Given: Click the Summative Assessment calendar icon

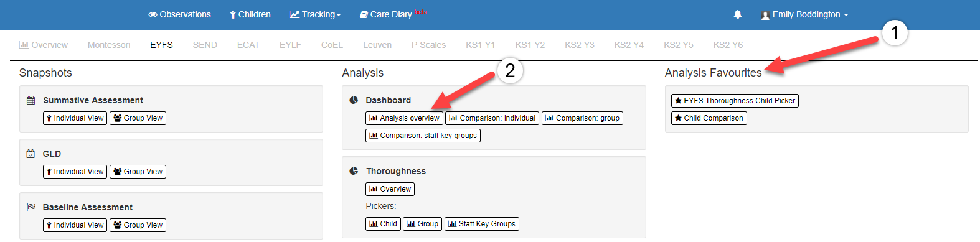Looking at the screenshot, I should [x=31, y=100].
